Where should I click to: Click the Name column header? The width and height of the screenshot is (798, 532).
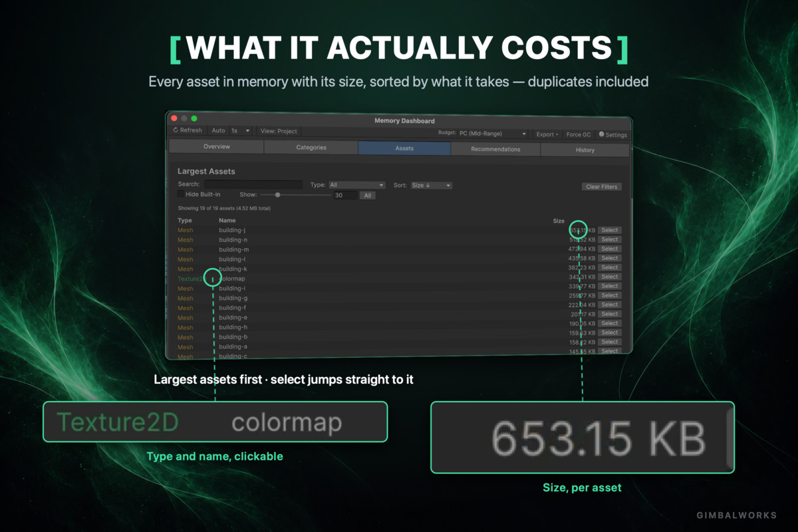(227, 220)
